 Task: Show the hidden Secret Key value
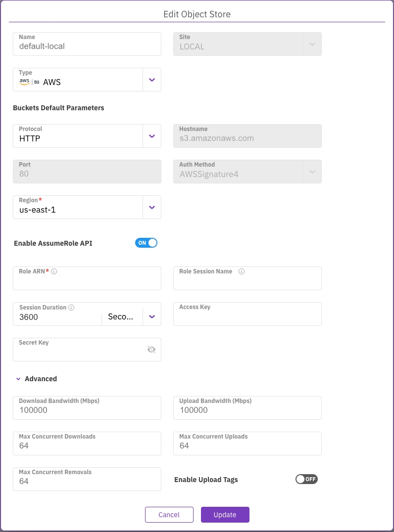151,350
